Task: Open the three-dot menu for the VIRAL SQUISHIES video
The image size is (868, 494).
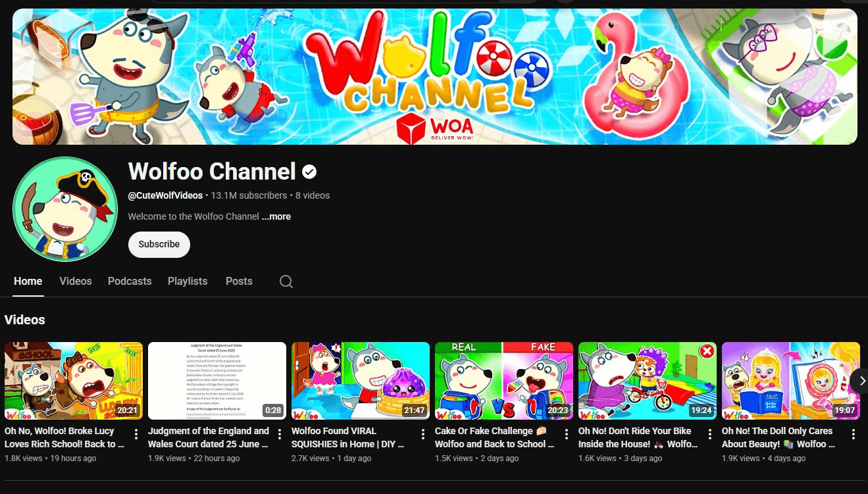Action: (x=423, y=434)
